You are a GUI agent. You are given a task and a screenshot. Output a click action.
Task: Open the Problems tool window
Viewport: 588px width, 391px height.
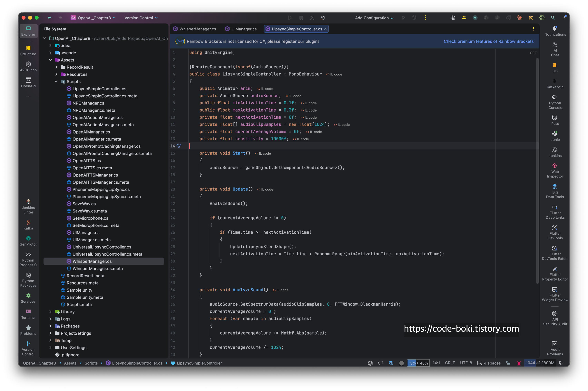tap(28, 330)
